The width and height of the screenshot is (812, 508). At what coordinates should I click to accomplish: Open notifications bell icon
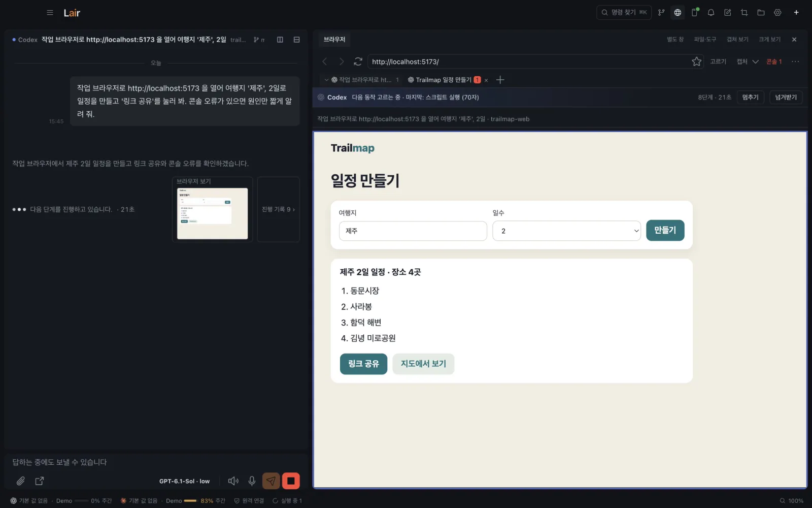click(x=711, y=13)
